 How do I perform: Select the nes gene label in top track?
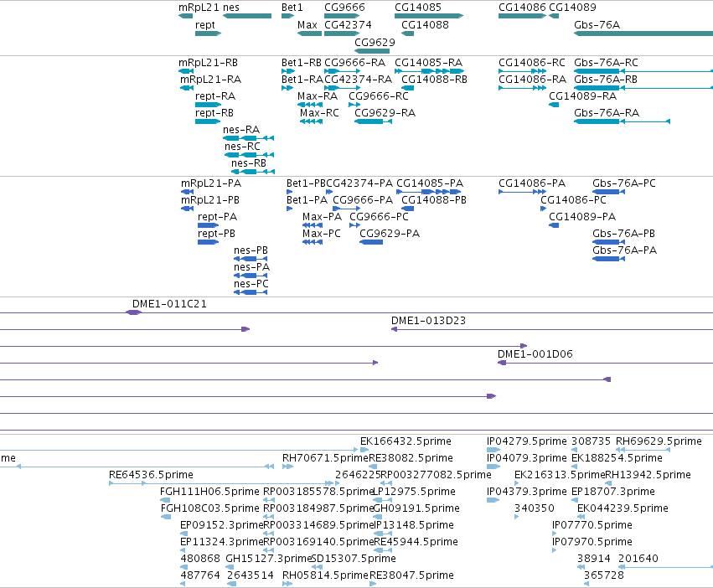[x=231, y=8]
